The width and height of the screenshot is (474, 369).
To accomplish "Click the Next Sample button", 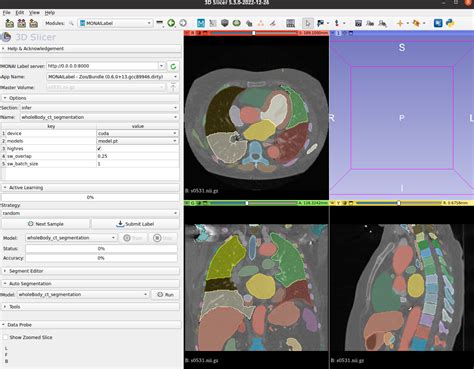I will pos(46,224).
